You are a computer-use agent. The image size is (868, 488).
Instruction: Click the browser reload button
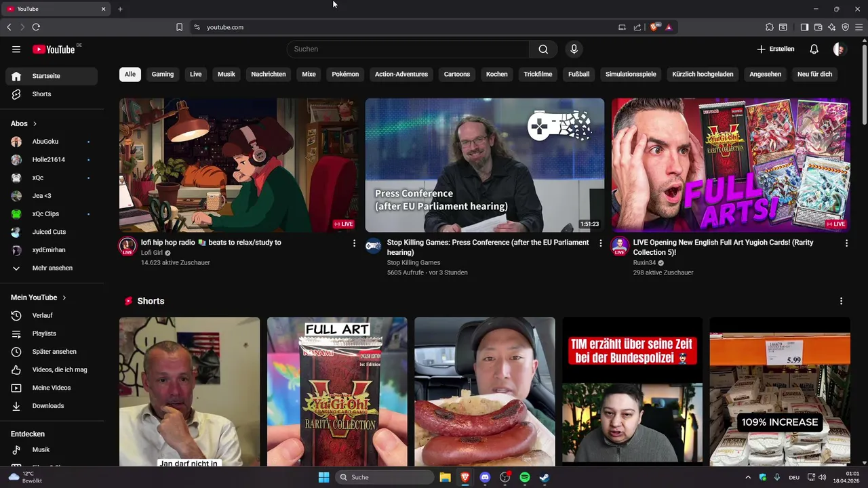click(x=36, y=27)
